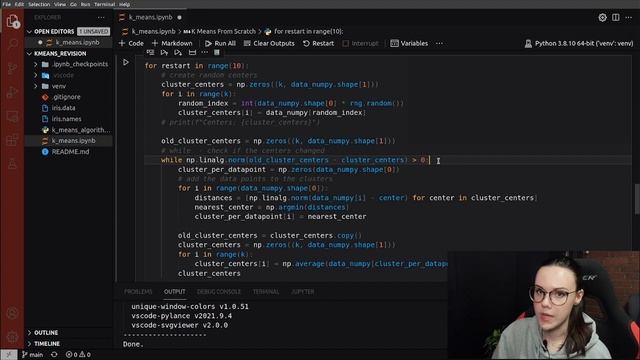Screen dimensions: 640x360
Task: Open the Source Control view
Action: click(x=12, y=68)
